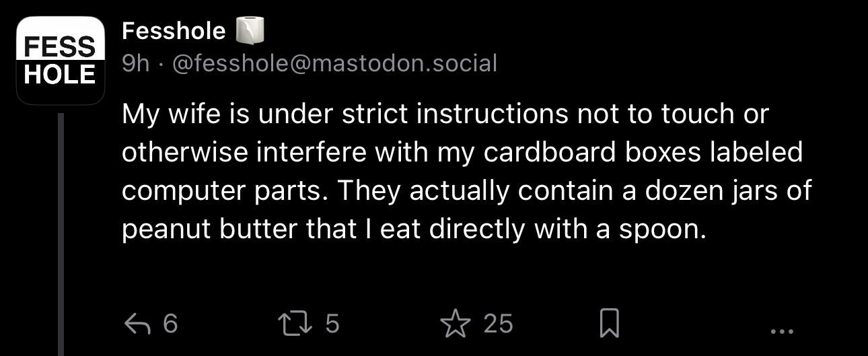The height and width of the screenshot is (356, 868).
Task: View the favorite count of 25
Action: coord(499,324)
